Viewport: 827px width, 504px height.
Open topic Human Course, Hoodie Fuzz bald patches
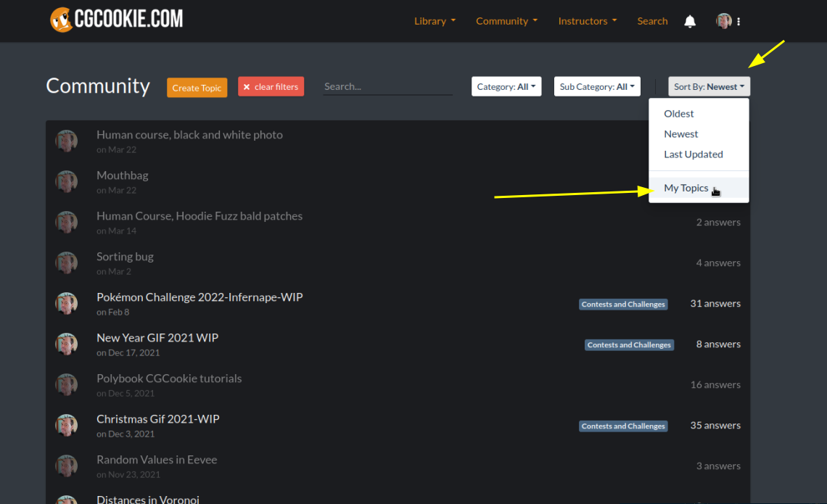pyautogui.click(x=199, y=215)
